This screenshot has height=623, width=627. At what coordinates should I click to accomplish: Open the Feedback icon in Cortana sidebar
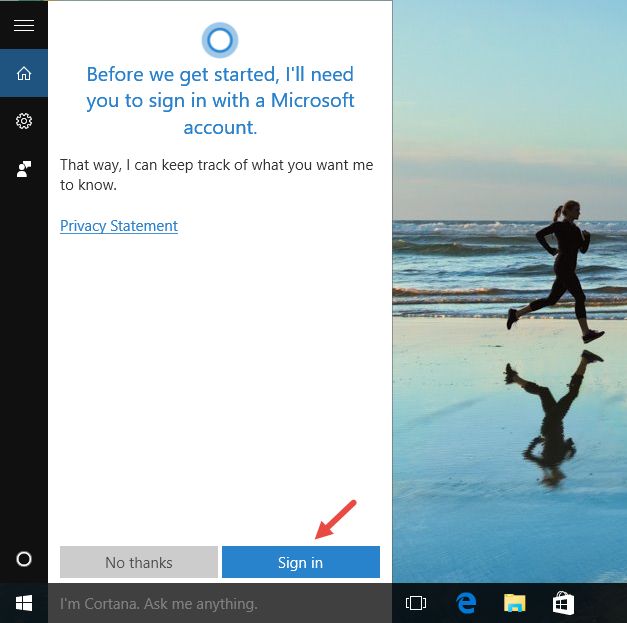pos(24,169)
